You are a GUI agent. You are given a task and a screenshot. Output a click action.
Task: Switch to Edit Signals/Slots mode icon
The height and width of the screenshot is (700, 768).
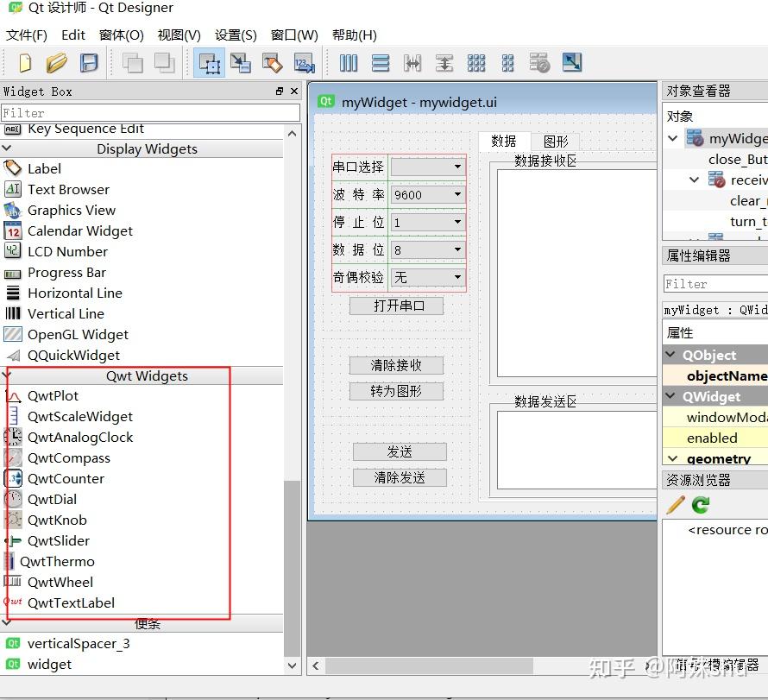[241, 63]
